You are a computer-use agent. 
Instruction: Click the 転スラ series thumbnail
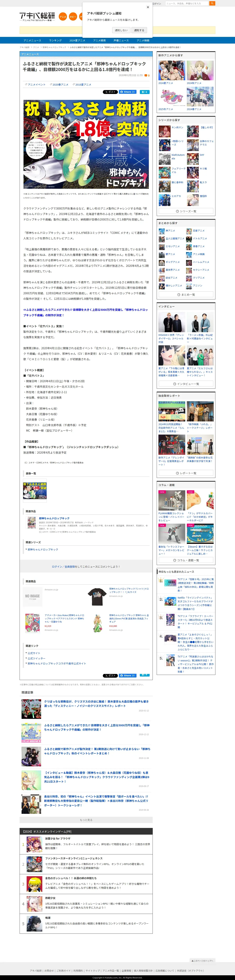193,186
